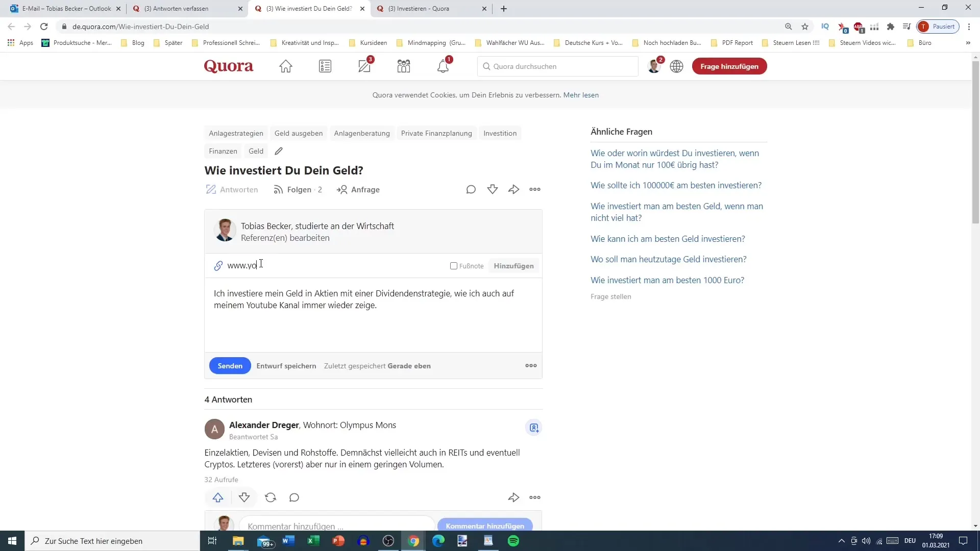Click 'Frage stellen' link
This screenshot has height=551, width=980.
[x=610, y=296]
